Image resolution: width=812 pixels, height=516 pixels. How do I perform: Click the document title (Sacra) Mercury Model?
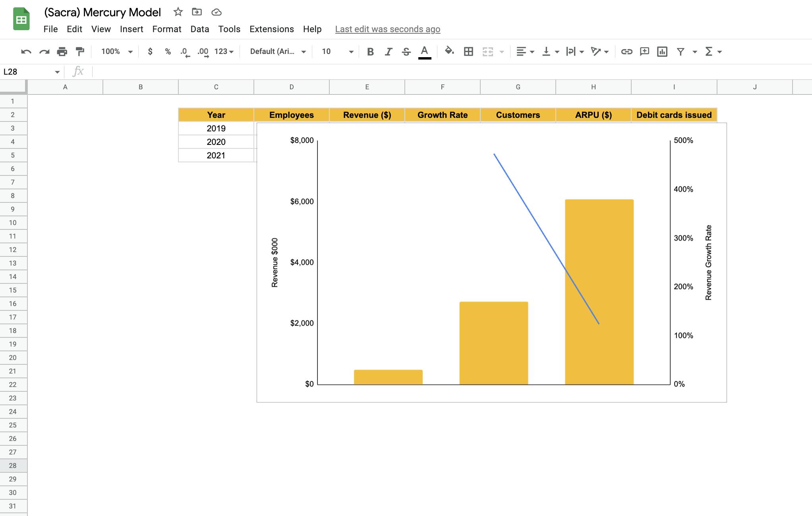click(102, 12)
